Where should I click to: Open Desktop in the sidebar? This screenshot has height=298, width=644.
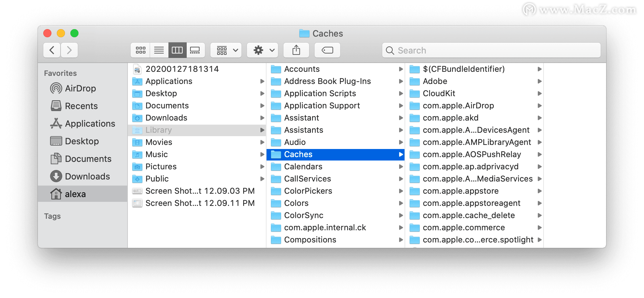[83, 141]
